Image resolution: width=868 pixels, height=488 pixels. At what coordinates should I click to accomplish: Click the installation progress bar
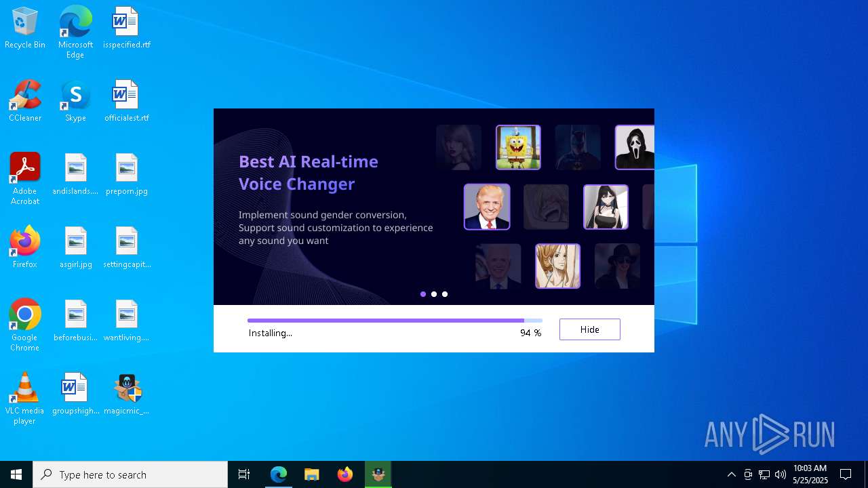(x=395, y=321)
